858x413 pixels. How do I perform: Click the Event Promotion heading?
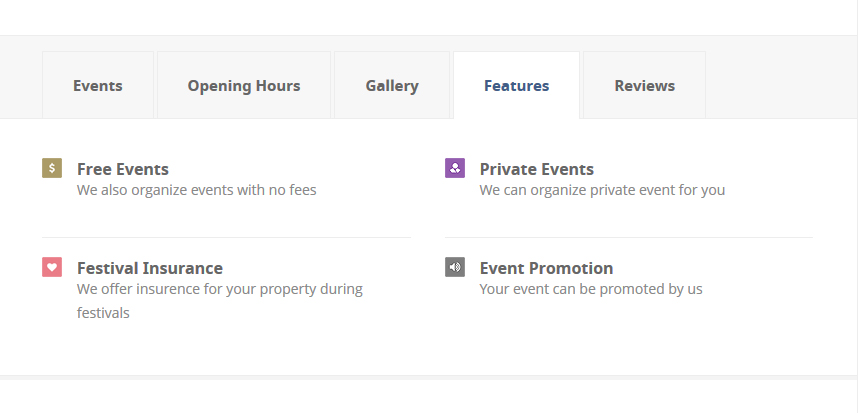(546, 268)
